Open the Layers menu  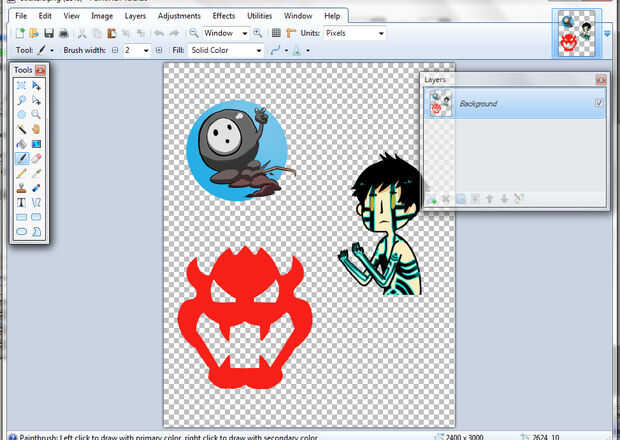[x=135, y=16]
